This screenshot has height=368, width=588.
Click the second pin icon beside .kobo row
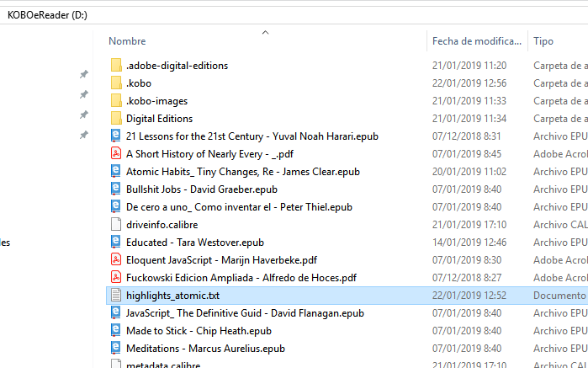coord(84,94)
